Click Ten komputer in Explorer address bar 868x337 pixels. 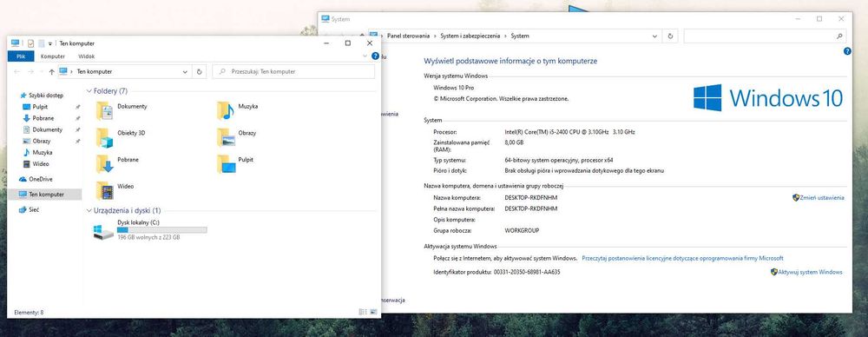(94, 71)
